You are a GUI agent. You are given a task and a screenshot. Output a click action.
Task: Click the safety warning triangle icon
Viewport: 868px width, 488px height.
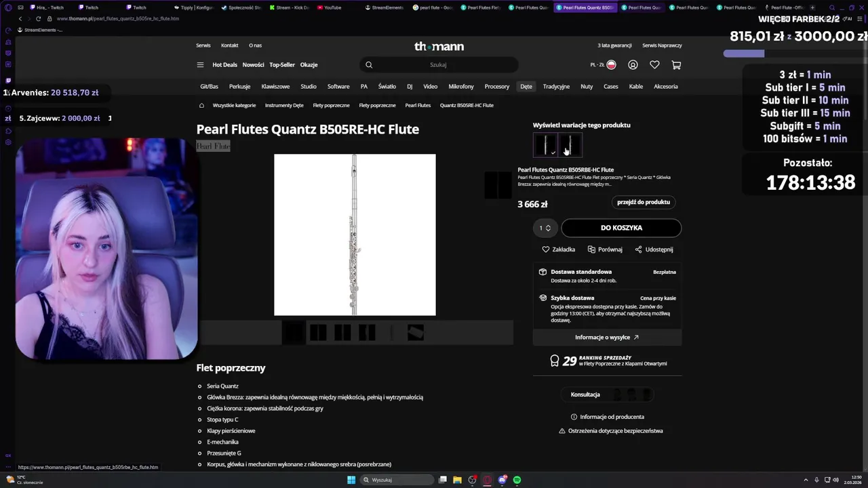[x=561, y=431]
